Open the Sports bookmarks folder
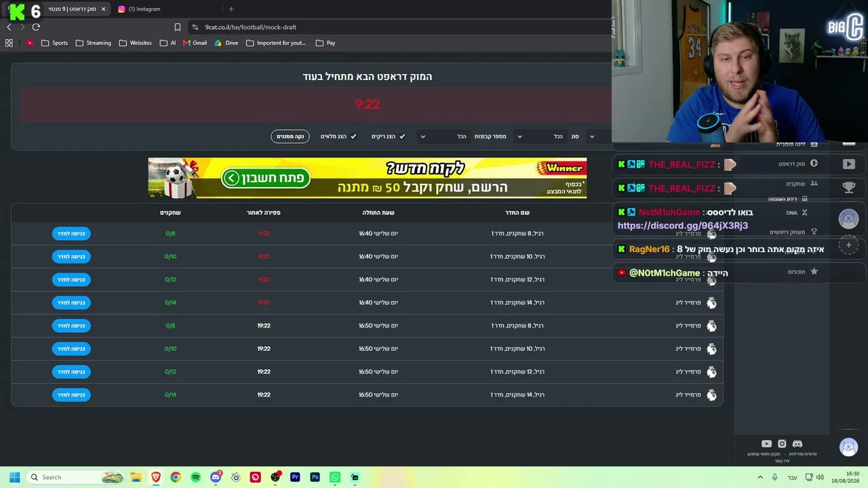The image size is (868, 488). 54,43
